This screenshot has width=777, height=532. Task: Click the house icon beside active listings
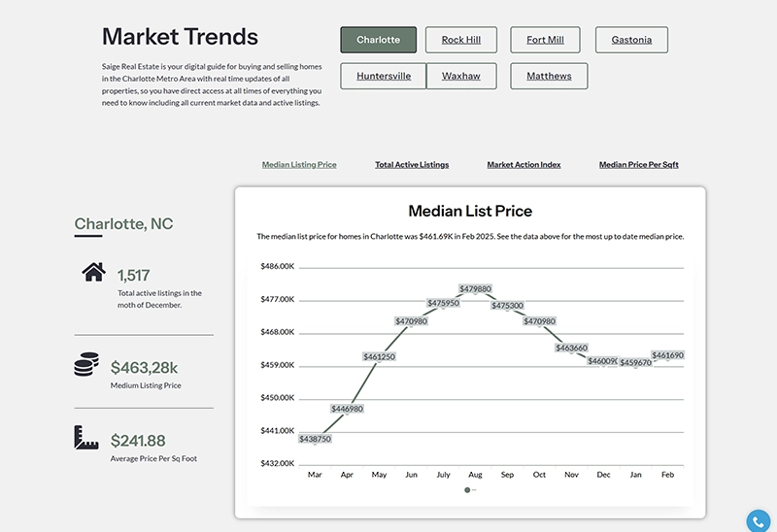click(93, 273)
